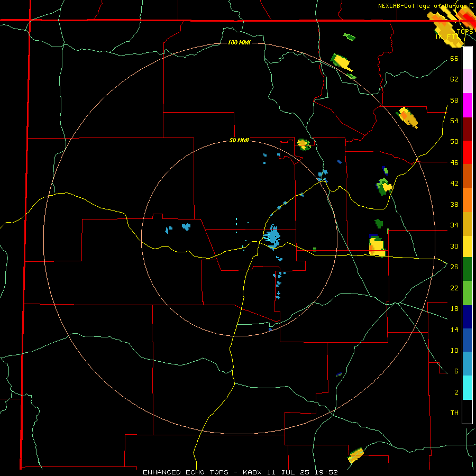Click the yellow and green echo on the 50 NMI ring
476x476 pixels.
pyautogui.click(x=304, y=144)
